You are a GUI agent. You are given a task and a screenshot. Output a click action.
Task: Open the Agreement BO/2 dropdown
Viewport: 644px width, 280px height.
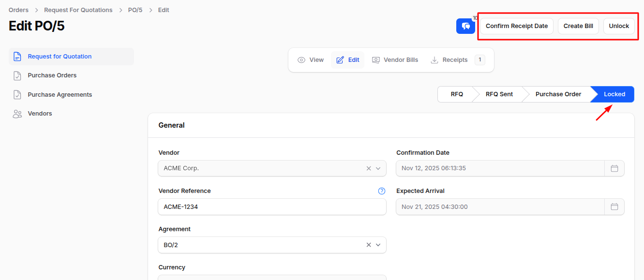(x=379, y=245)
